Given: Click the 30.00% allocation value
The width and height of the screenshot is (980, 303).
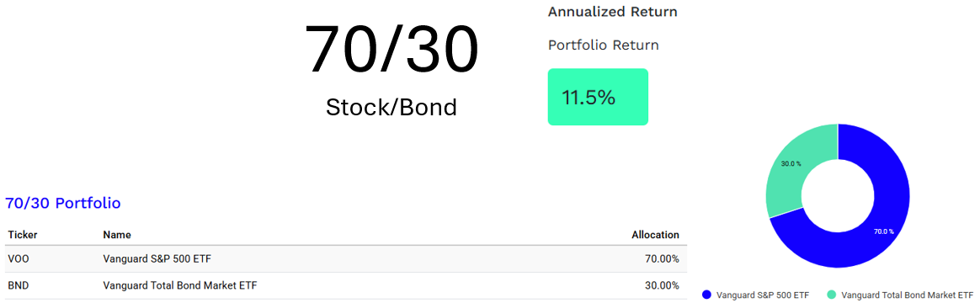Looking at the screenshot, I should pyautogui.click(x=662, y=285).
